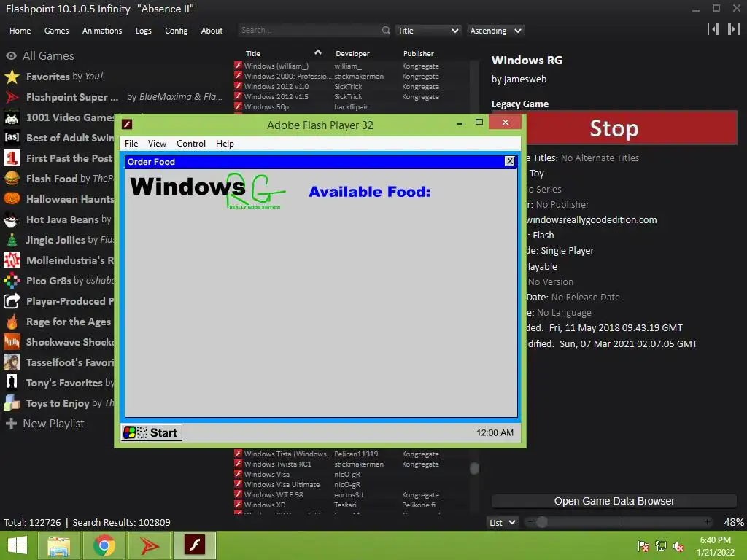
Task: Open the Molleindustria playlist icon
Action: coord(12,260)
